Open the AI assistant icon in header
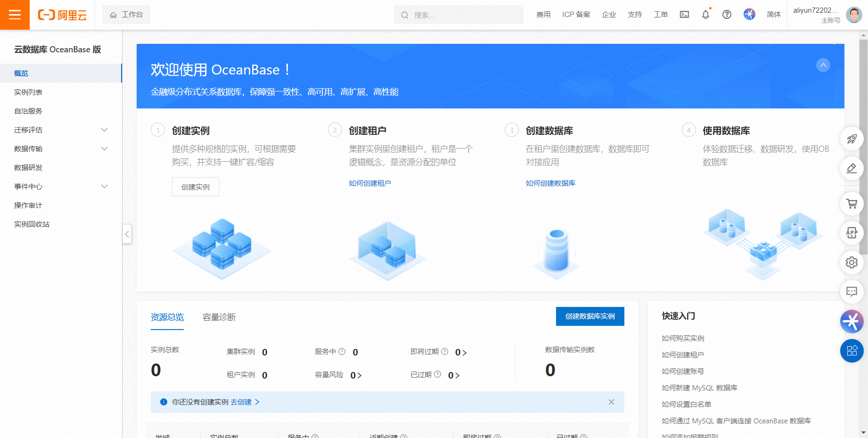Image resolution: width=868 pixels, height=438 pixels. pyautogui.click(x=749, y=14)
